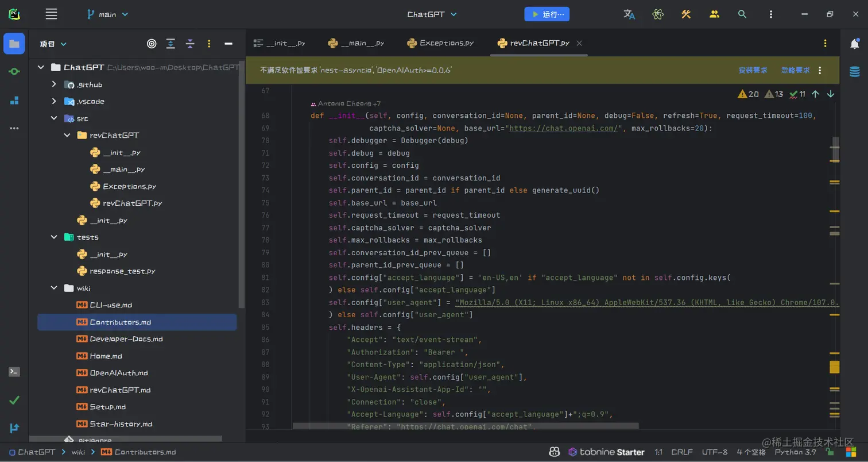
Task: Open project panel options menu
Action: click(x=209, y=44)
